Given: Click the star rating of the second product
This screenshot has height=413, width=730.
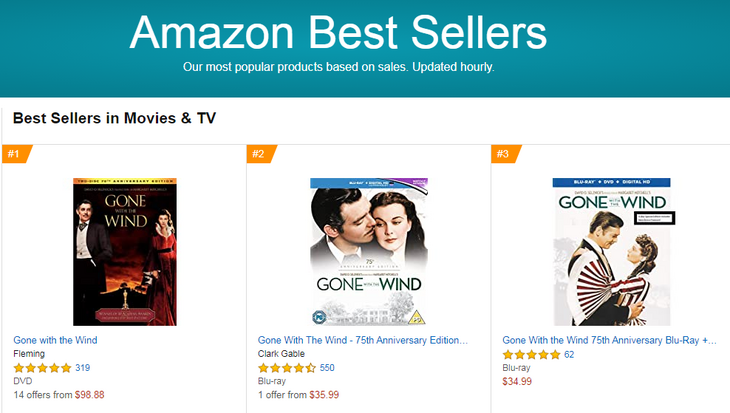Looking at the screenshot, I should (287, 368).
